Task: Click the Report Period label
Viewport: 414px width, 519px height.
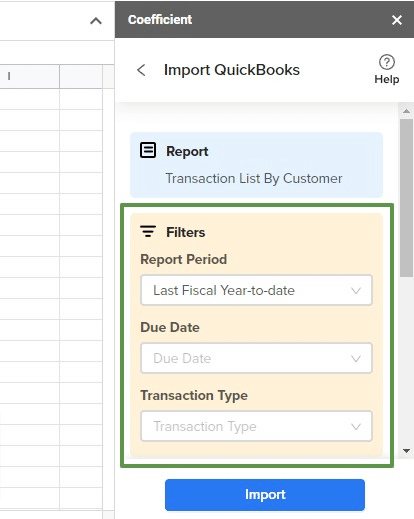Action: [x=184, y=259]
